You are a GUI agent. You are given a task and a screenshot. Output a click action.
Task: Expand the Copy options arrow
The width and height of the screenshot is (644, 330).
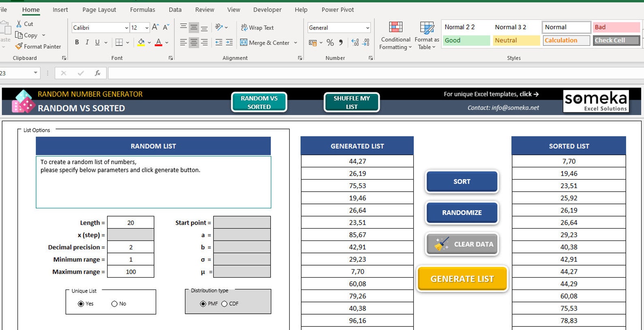tap(43, 35)
